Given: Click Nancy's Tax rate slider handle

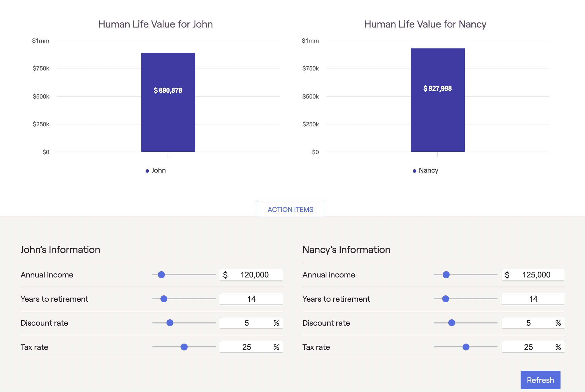Looking at the screenshot, I should pyautogui.click(x=466, y=347).
